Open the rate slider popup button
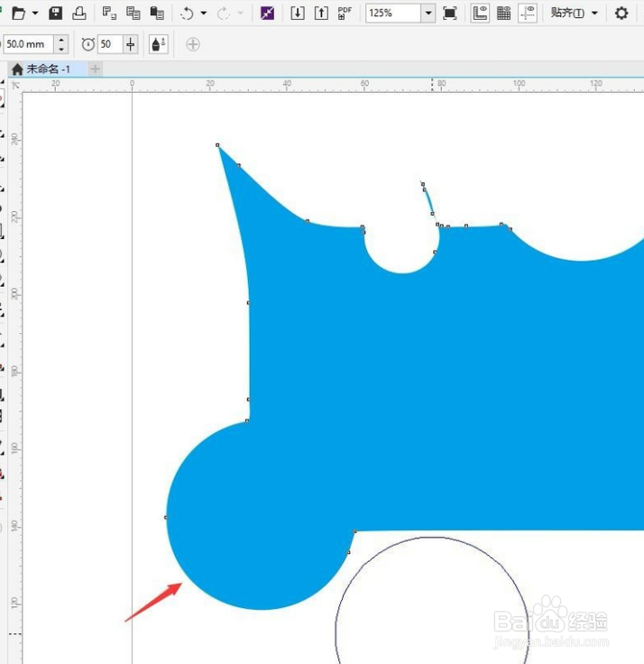644x664 pixels. pos(131,44)
